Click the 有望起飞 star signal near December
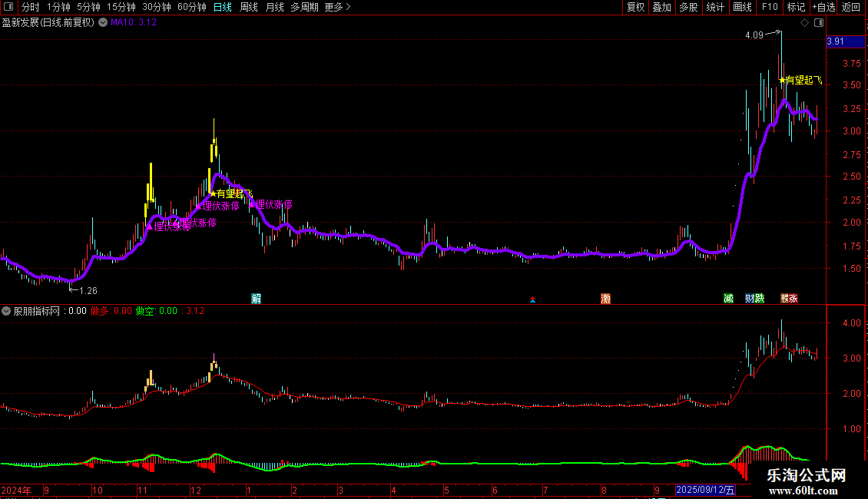This screenshot has height=499, width=868. point(231,193)
